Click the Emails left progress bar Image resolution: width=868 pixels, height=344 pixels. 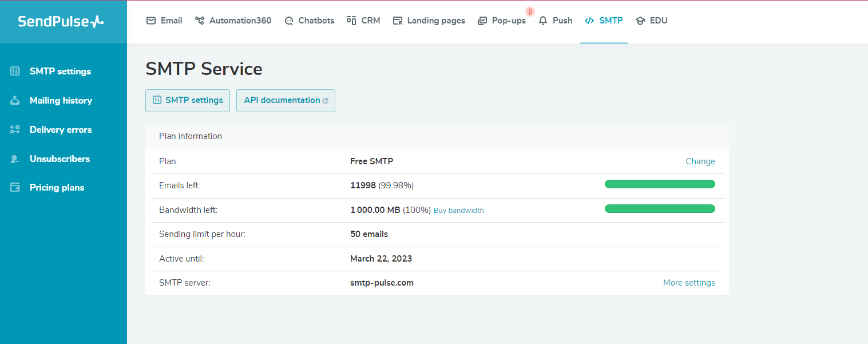pos(660,184)
